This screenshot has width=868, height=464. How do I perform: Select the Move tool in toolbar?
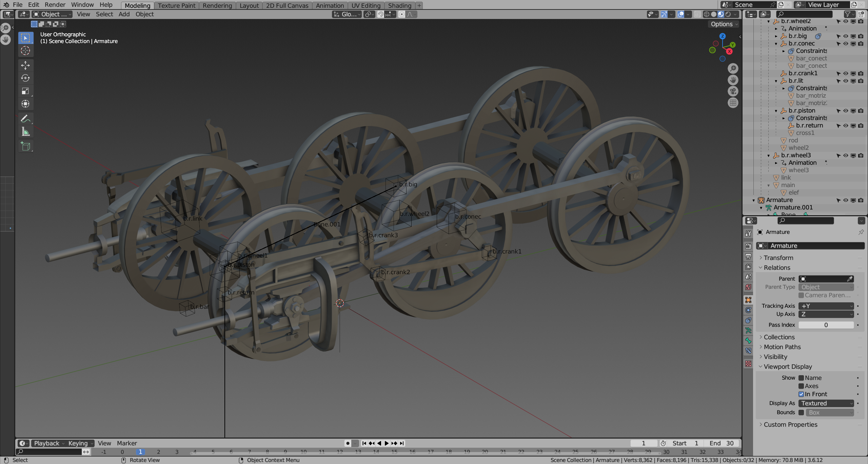(x=25, y=65)
